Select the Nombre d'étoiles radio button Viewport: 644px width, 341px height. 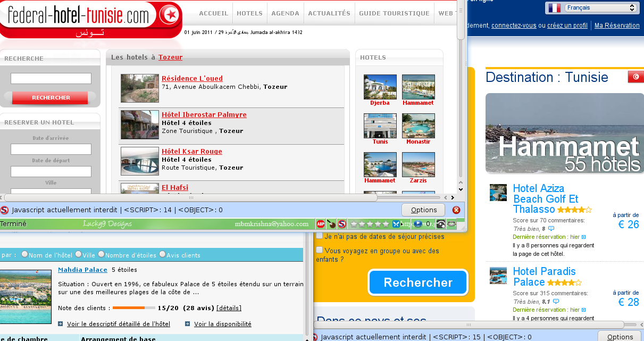pos(101,254)
